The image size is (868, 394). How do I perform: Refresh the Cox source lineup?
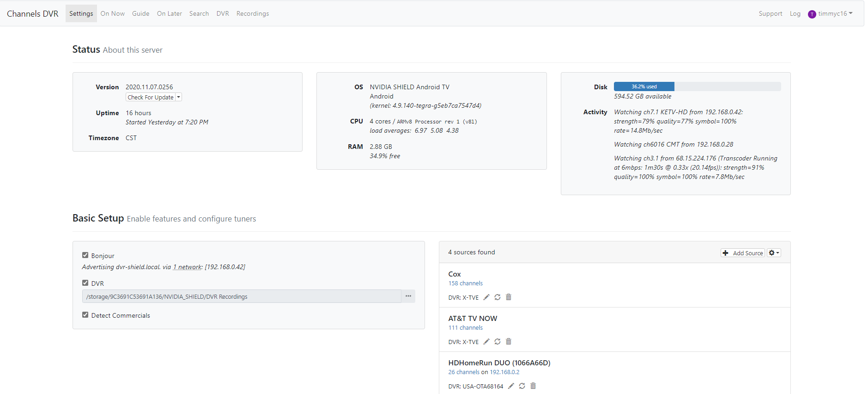point(497,297)
